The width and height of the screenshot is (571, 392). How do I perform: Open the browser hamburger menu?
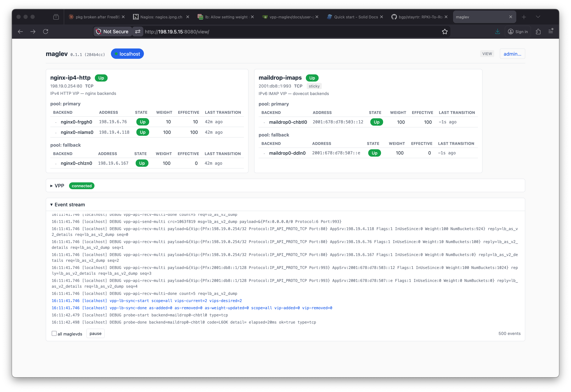tap(551, 31)
